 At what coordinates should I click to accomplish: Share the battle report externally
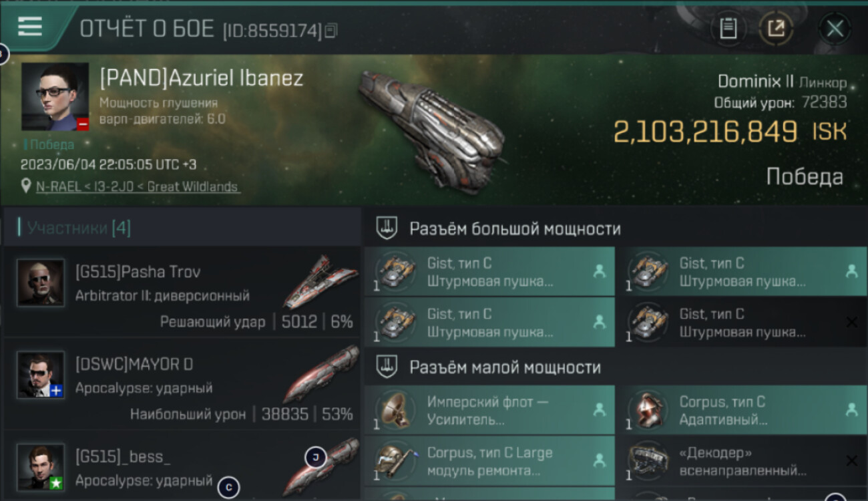click(776, 29)
